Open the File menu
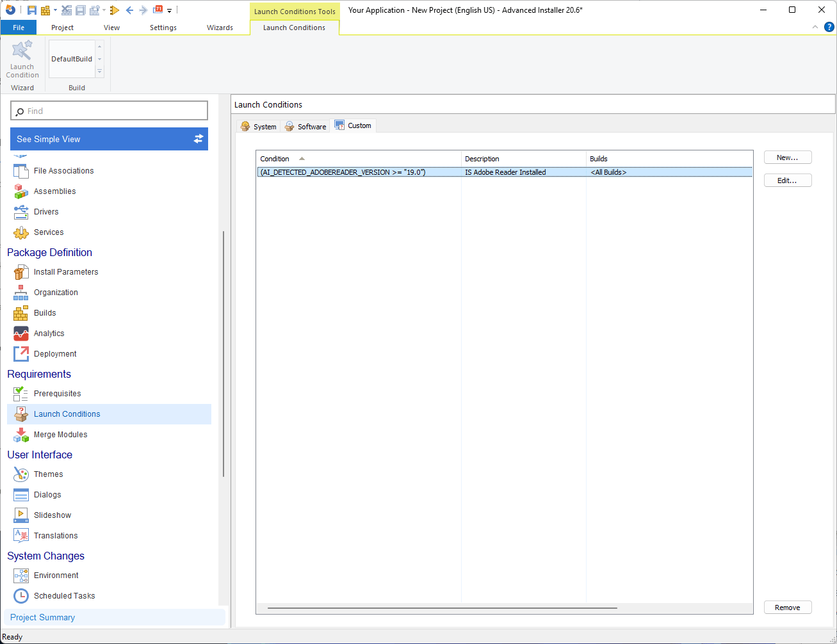Screen dimensions: 837x644 point(19,28)
